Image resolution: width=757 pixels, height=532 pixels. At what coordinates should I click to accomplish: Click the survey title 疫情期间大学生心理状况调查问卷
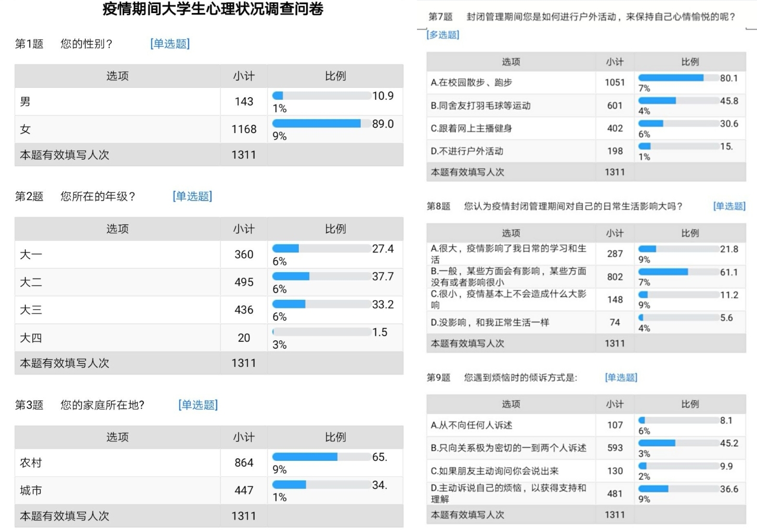213,9
